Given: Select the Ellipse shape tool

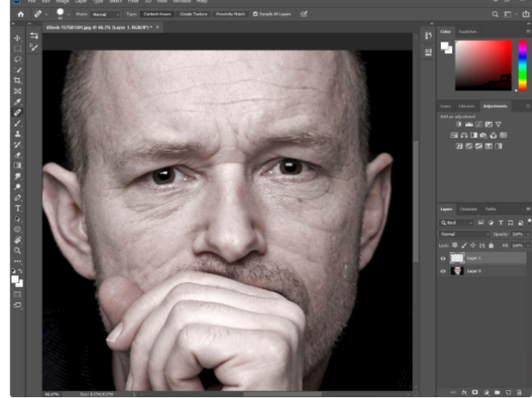Looking at the screenshot, I should [18, 229].
